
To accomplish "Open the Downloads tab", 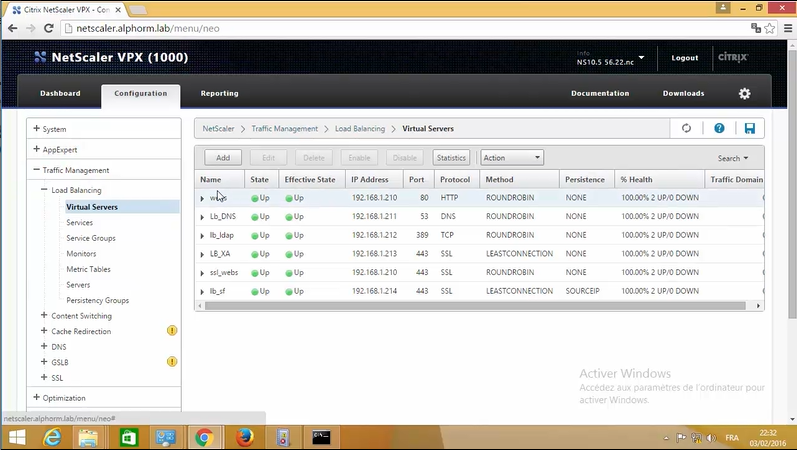I will [x=684, y=94].
